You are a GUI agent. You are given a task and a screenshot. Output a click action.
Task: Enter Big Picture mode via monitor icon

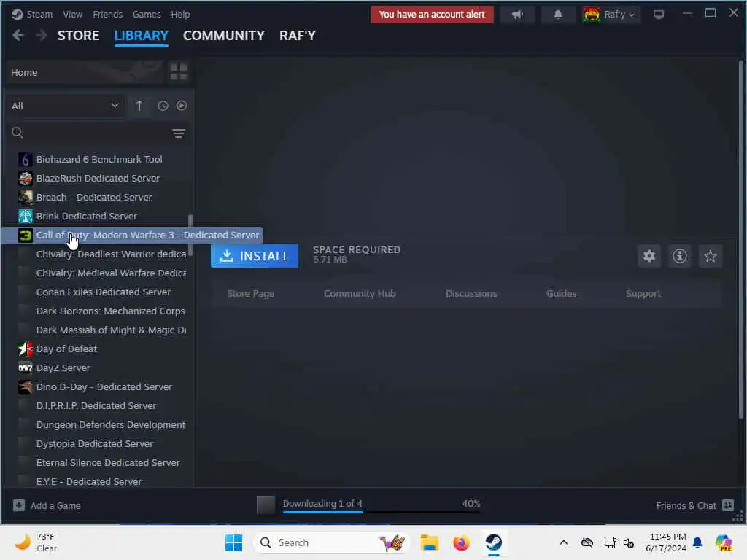[x=659, y=15]
